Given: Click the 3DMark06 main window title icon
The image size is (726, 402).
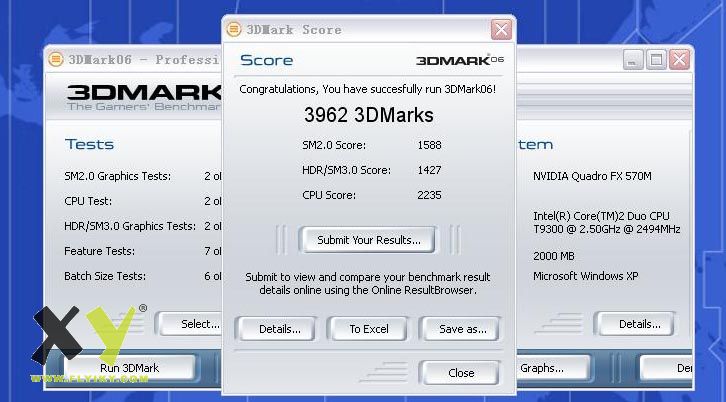Looking at the screenshot, I should tap(55, 59).
